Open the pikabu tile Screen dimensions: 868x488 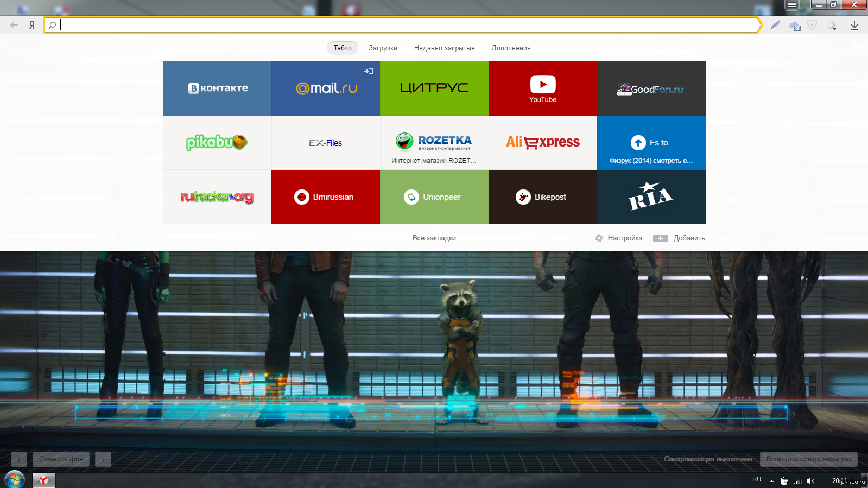[x=217, y=143]
